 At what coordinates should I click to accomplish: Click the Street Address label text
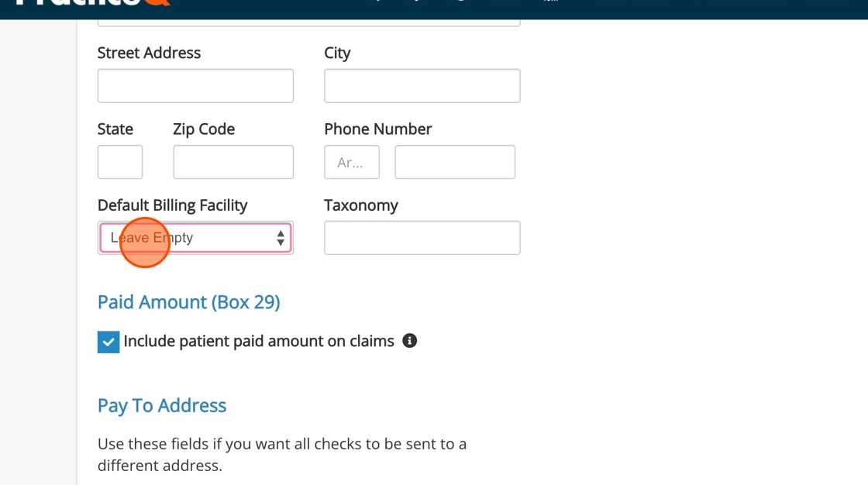pyautogui.click(x=149, y=53)
